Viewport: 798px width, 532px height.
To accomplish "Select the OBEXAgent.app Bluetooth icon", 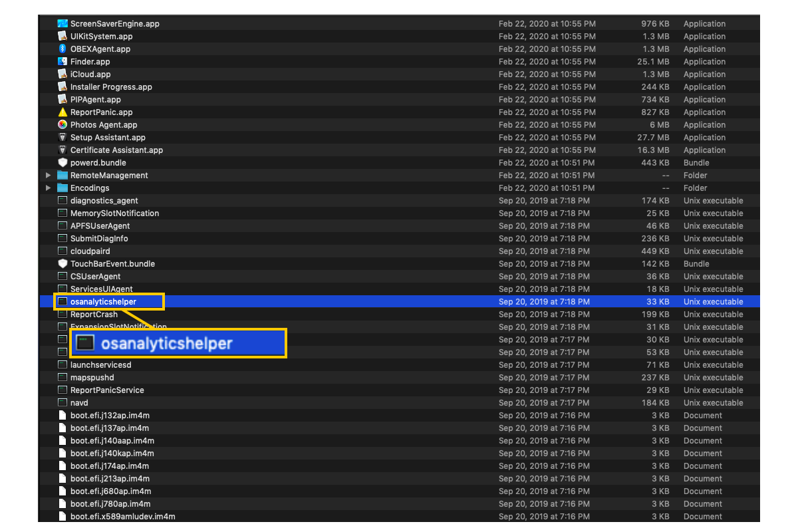I will (x=63, y=49).
